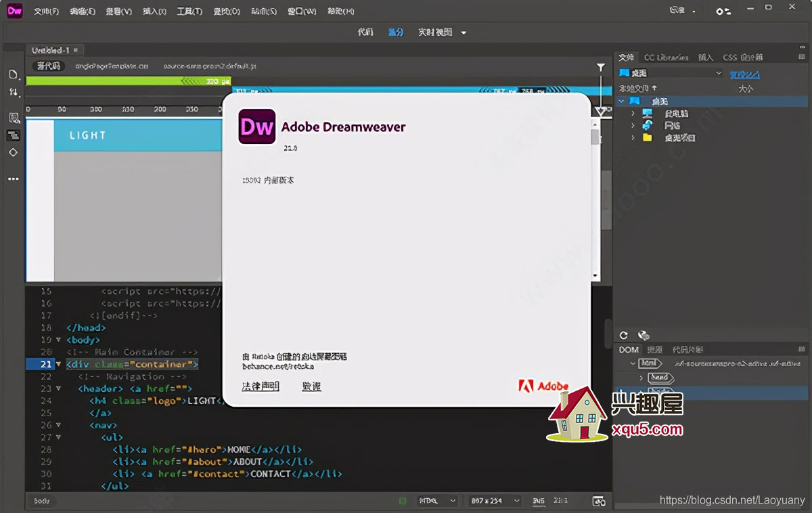
Task: Open the 查看(V) menu
Action: tap(118, 12)
